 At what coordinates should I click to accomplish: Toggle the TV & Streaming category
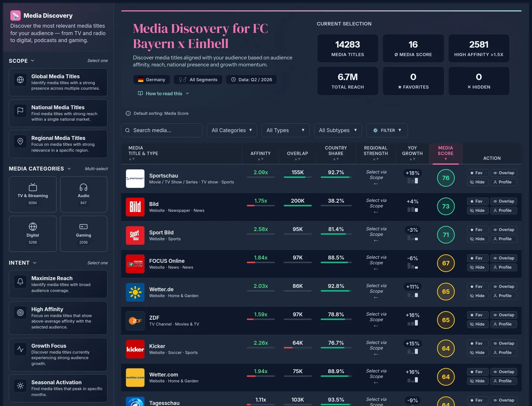(33, 194)
